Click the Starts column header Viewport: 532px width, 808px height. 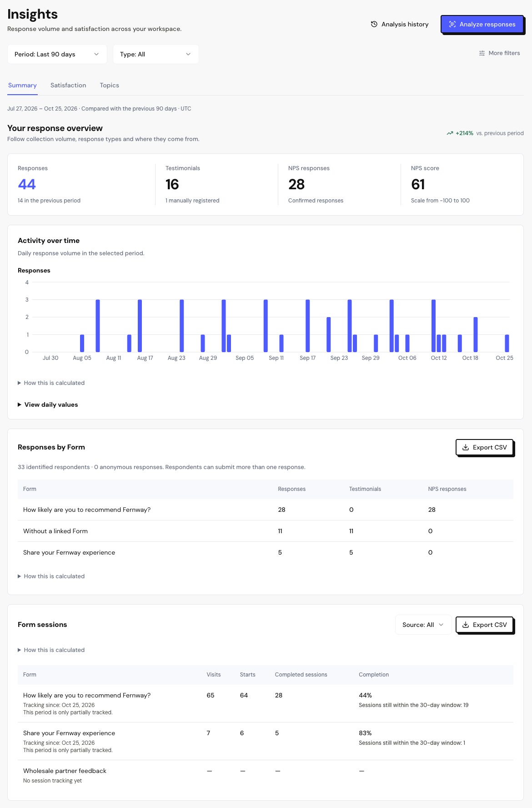pos(248,675)
